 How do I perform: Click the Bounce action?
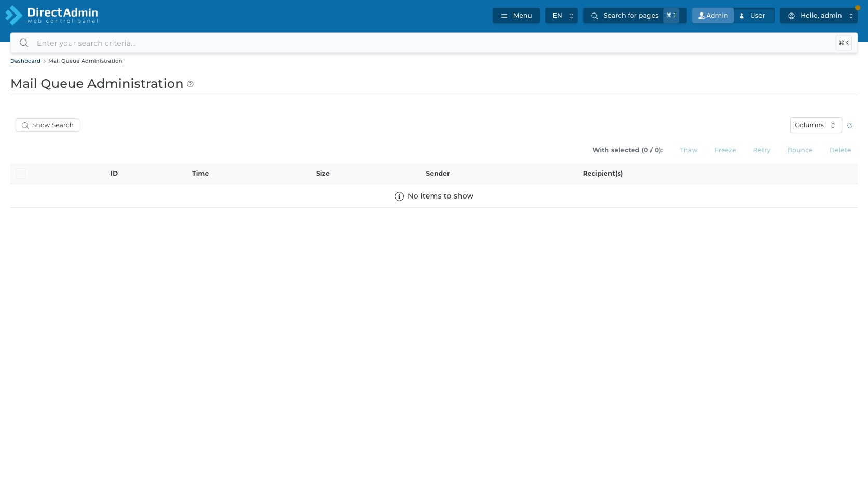click(800, 150)
